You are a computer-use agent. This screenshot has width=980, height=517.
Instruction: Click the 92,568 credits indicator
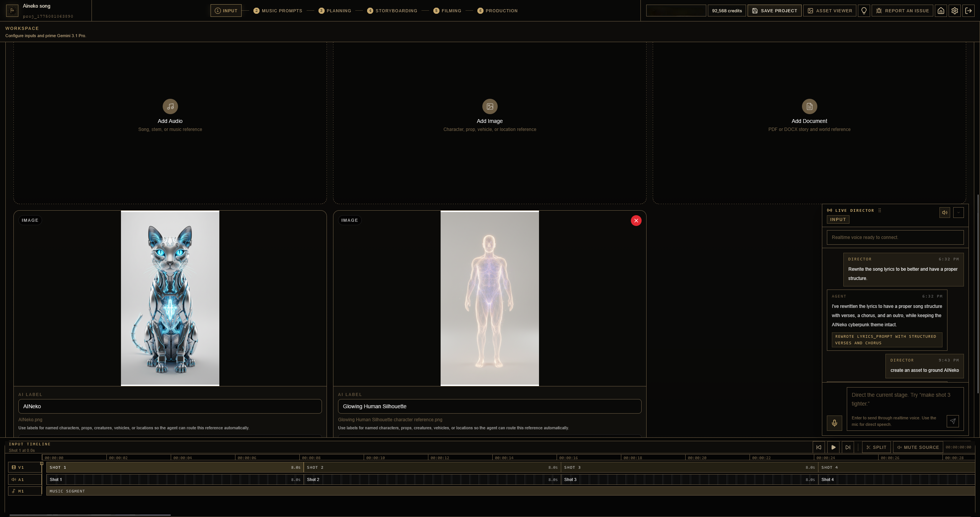pyautogui.click(x=727, y=11)
